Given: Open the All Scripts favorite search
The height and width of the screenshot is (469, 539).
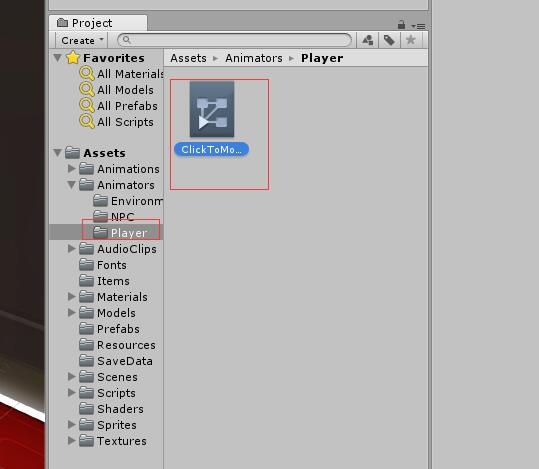Looking at the screenshot, I should tap(117, 122).
